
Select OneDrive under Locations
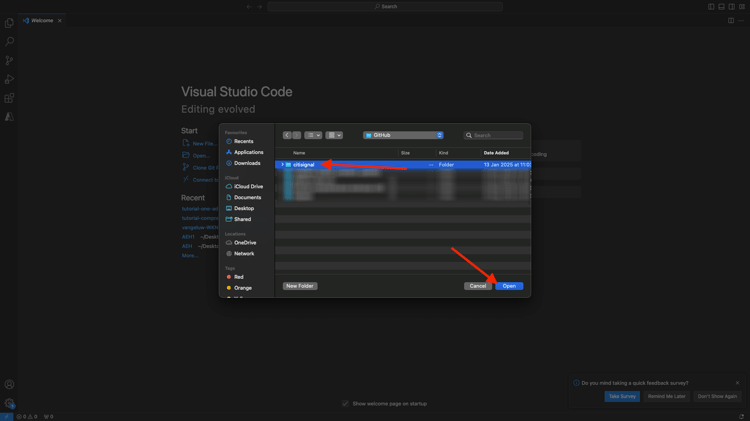(245, 243)
